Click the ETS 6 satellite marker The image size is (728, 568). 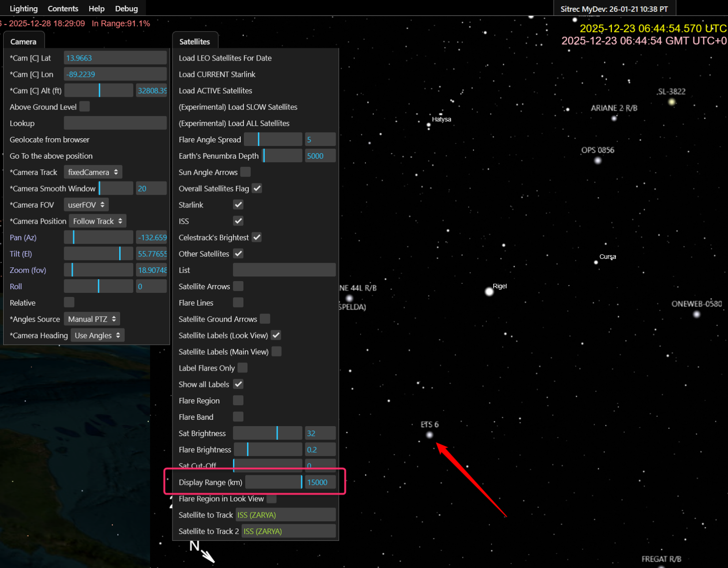coord(430,435)
